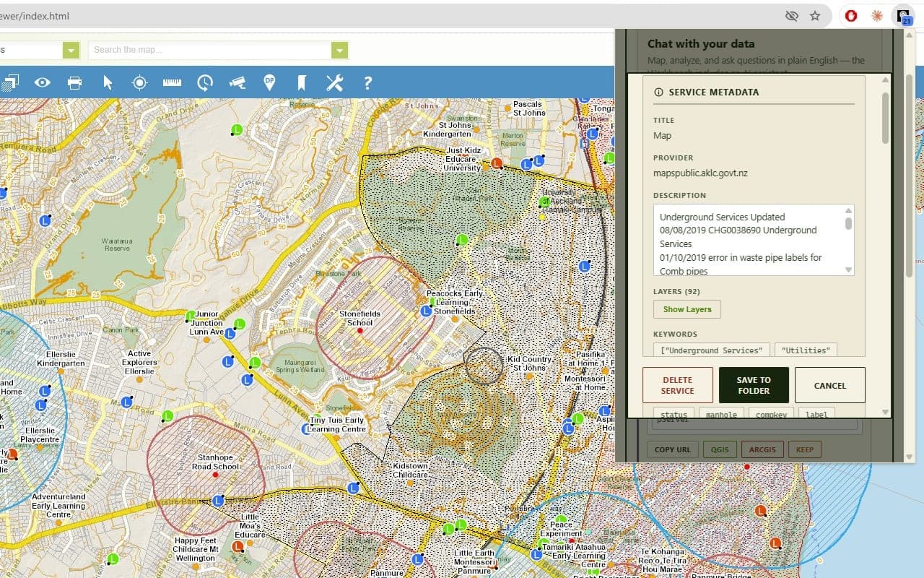Image resolution: width=924 pixels, height=578 pixels.
Task: Click the ARCGIS button
Action: (x=762, y=449)
